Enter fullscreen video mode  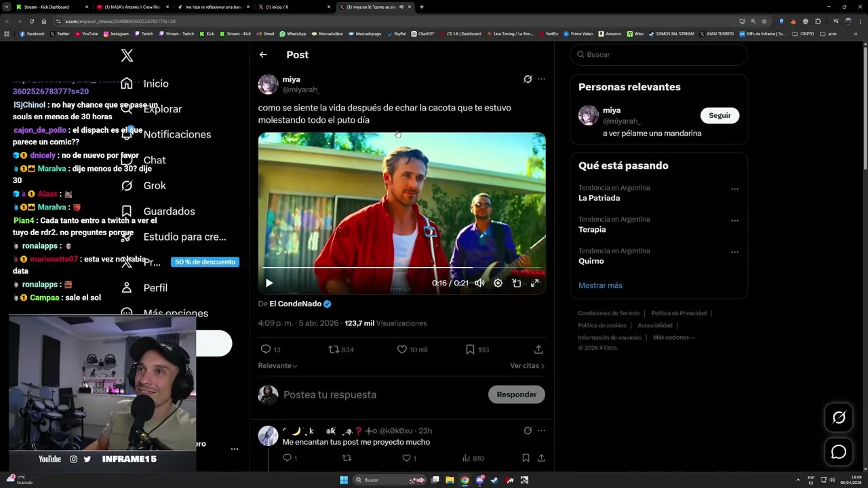(x=534, y=283)
